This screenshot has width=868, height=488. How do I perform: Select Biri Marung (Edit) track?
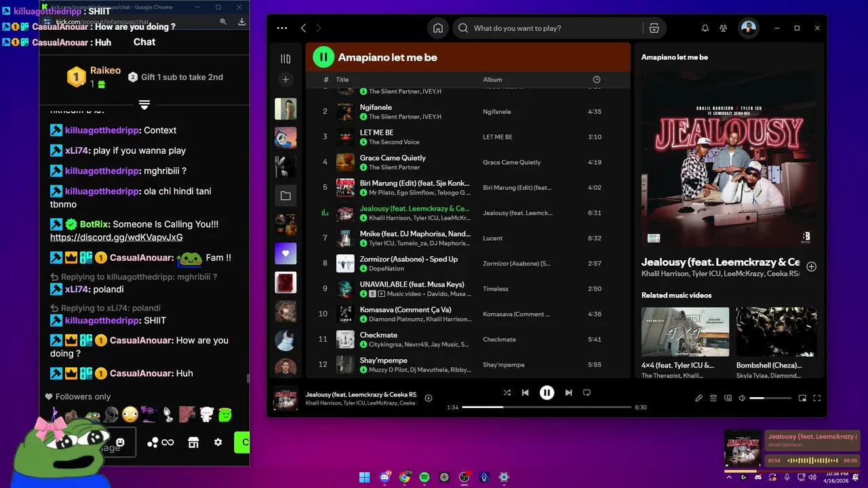click(x=468, y=187)
